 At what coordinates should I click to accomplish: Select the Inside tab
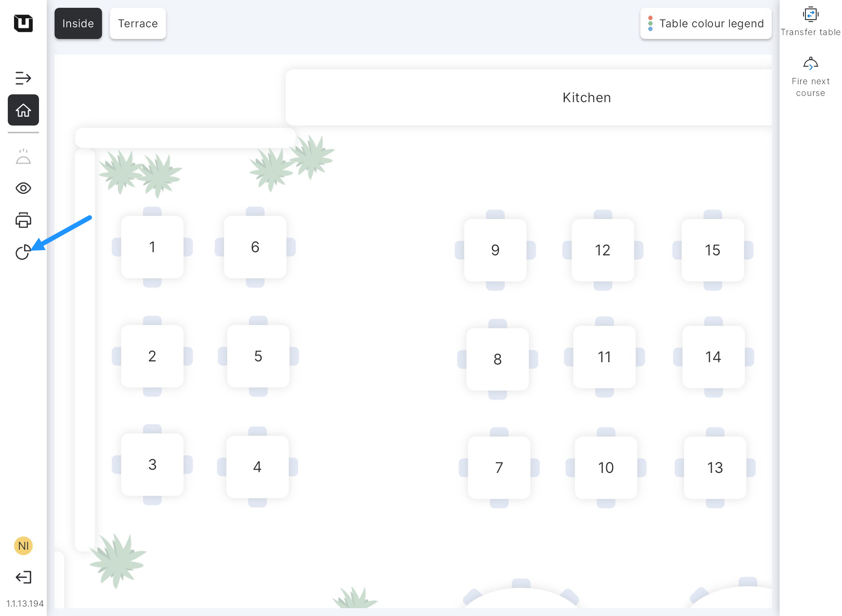click(x=78, y=23)
